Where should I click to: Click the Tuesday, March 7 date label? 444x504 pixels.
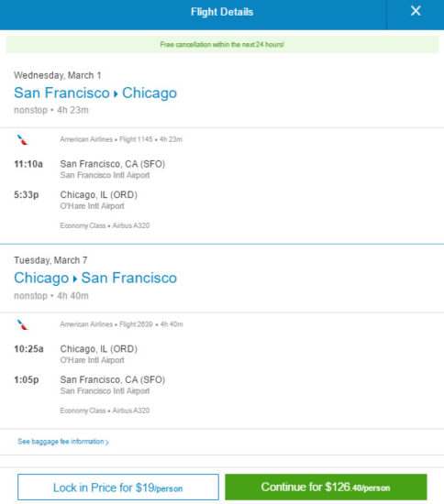[x=50, y=260]
